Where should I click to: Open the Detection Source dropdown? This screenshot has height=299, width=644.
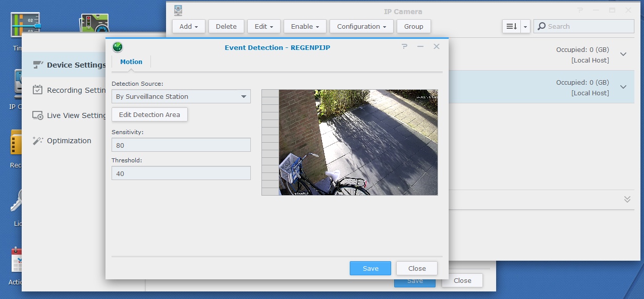pos(181,96)
